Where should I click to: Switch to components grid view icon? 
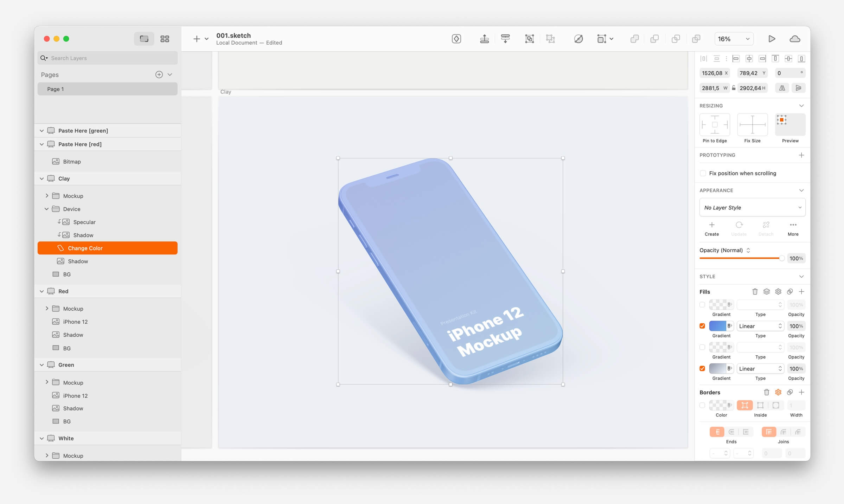[165, 39]
